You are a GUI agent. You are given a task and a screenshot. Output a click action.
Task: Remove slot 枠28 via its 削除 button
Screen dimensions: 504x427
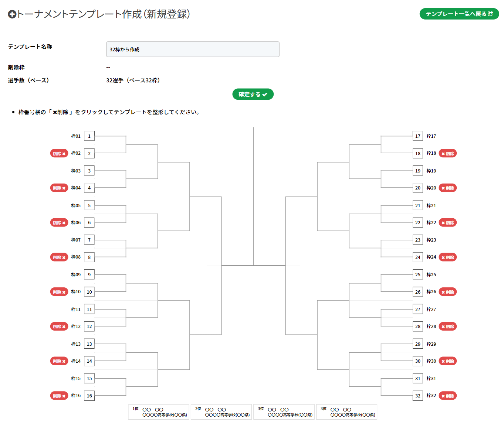pyautogui.click(x=447, y=327)
